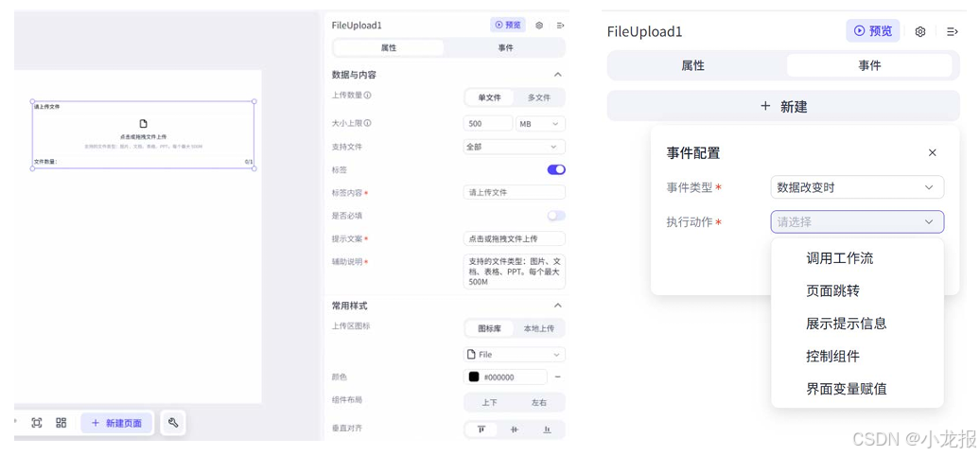Click the FileUpload1 title in the panel showing 事件配置

click(x=644, y=32)
